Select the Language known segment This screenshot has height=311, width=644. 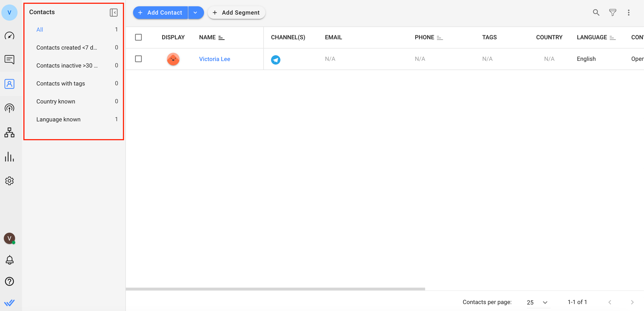point(58,119)
